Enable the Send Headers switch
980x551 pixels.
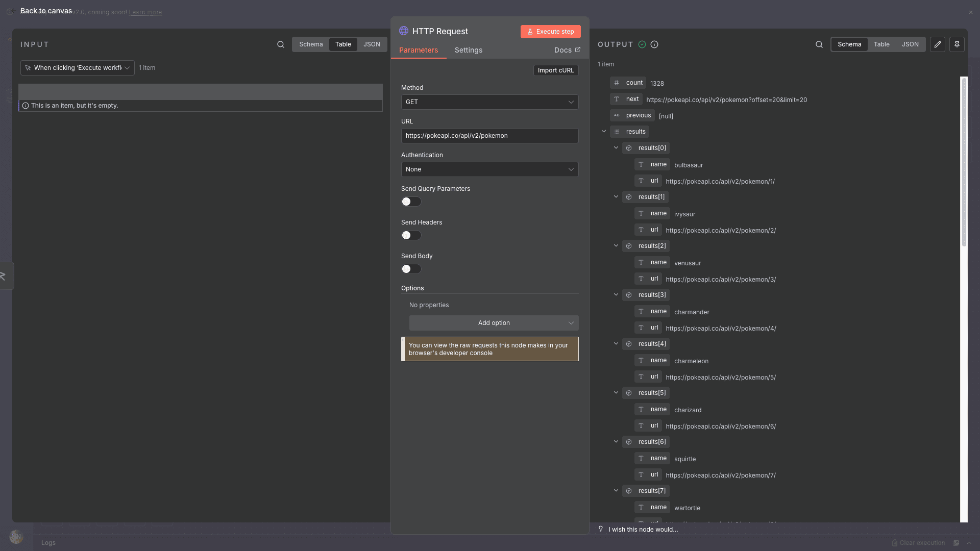click(x=411, y=235)
